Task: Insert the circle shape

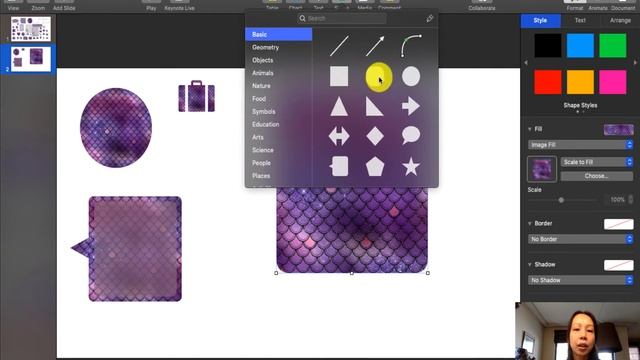Action: coord(411,76)
